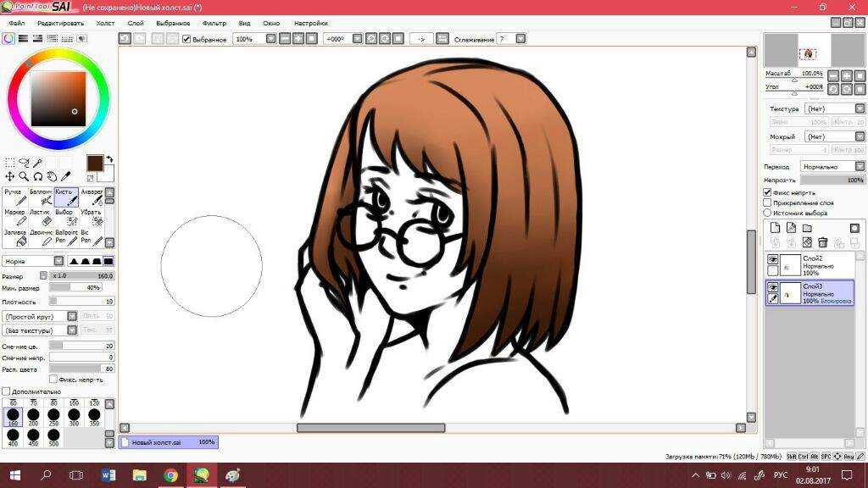868x488 pixels.
Task: Create a new layer folder
Action: point(807,228)
